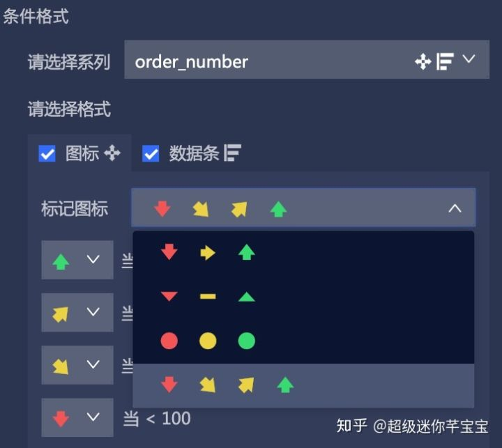Uncheck the 数据条 checkbox
This screenshot has height=448, width=502.
tap(151, 153)
